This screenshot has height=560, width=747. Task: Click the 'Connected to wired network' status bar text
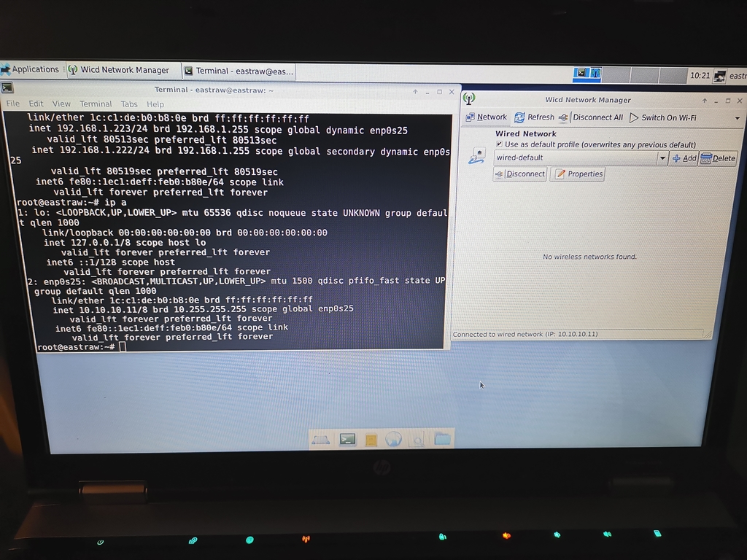(x=525, y=334)
